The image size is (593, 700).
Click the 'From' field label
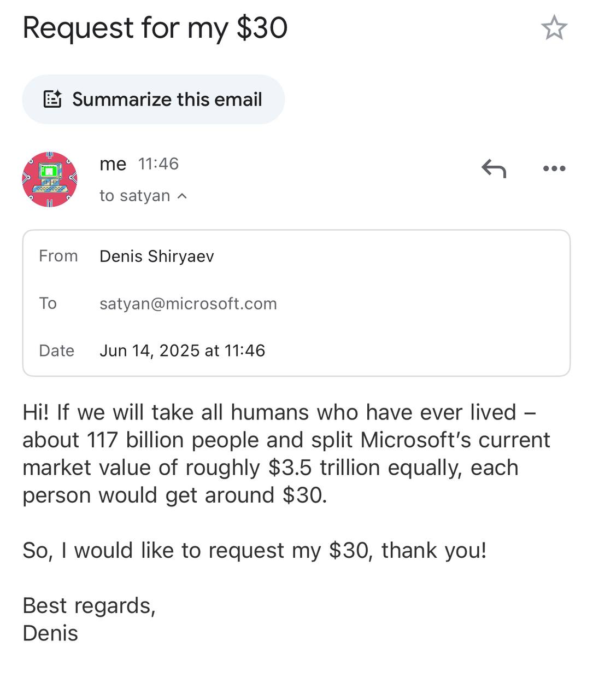58,256
